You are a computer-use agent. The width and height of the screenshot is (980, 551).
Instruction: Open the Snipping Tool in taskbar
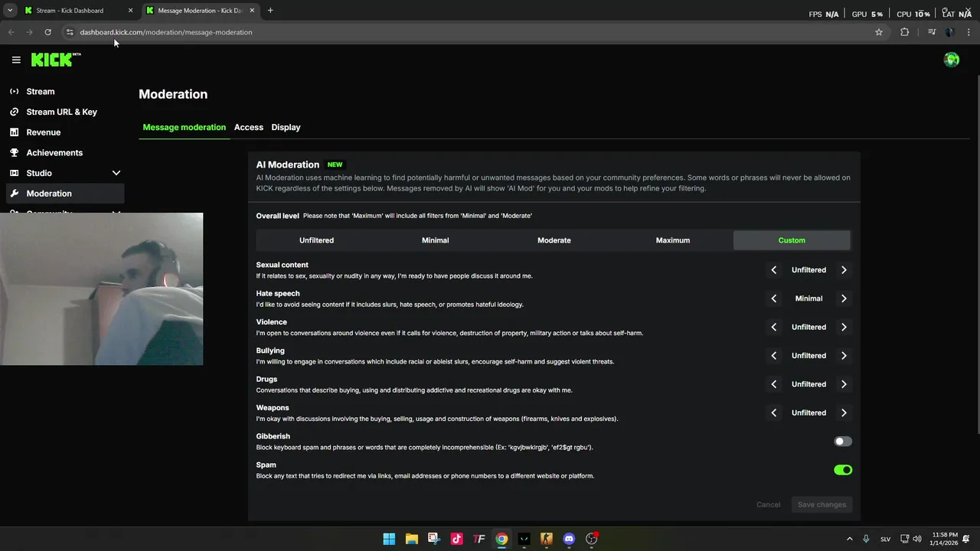point(433,539)
